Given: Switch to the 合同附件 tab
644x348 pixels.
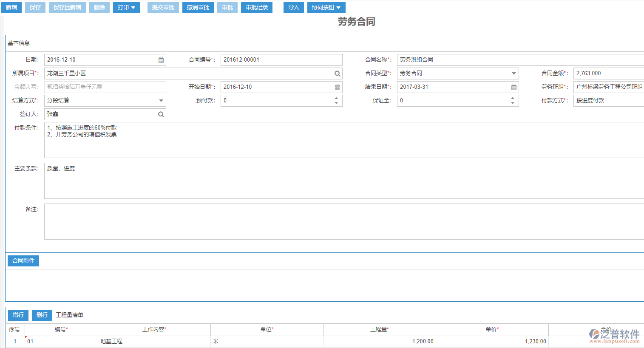Looking at the screenshot, I should (23, 260).
